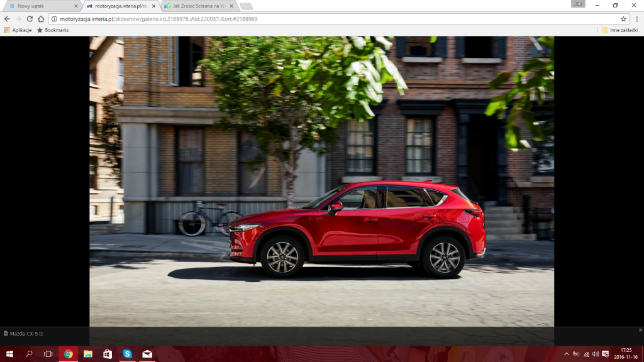Bookmark this page with the star icon
This screenshot has width=644, height=362.
click(x=623, y=19)
